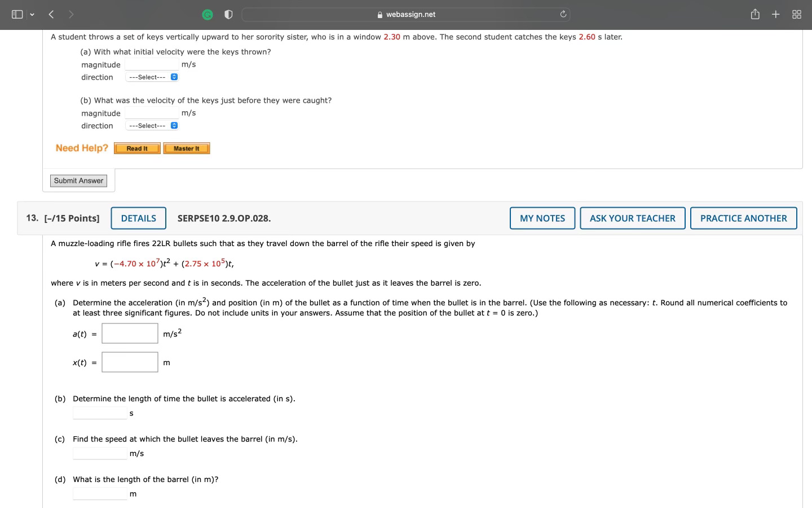Show tab overview with the grid icon
812x508 pixels.
tap(796, 14)
